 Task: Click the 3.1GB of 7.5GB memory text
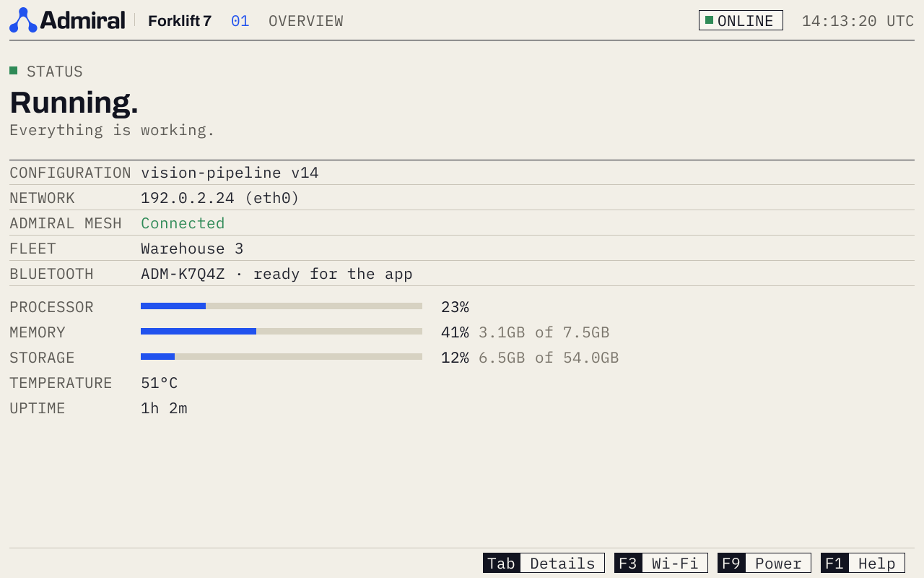(544, 332)
